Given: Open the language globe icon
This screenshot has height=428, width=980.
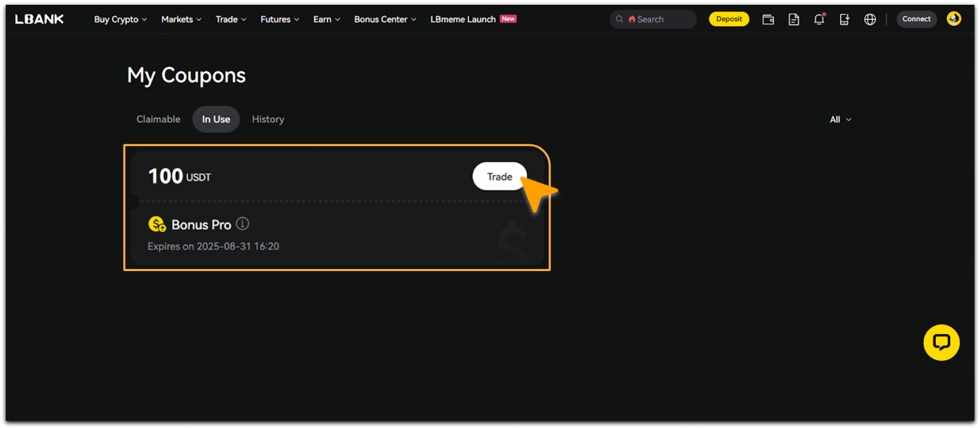Looking at the screenshot, I should 869,19.
